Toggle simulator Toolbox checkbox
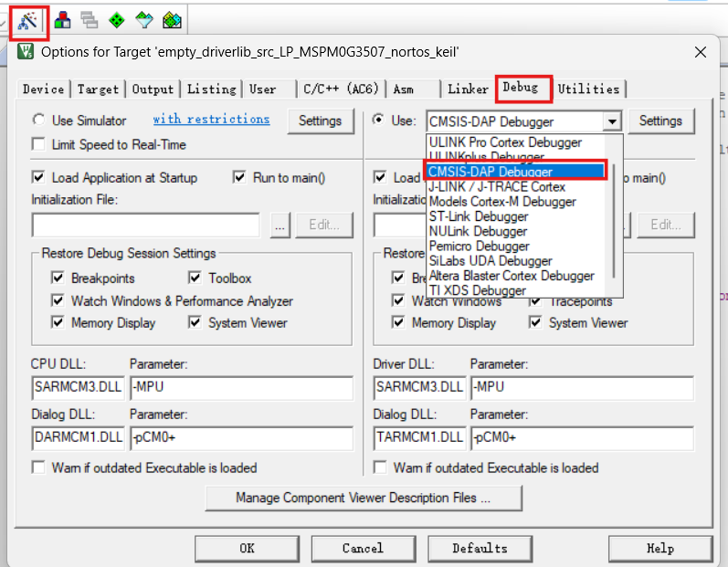Viewport: 728px width, 567px height. tap(195, 278)
